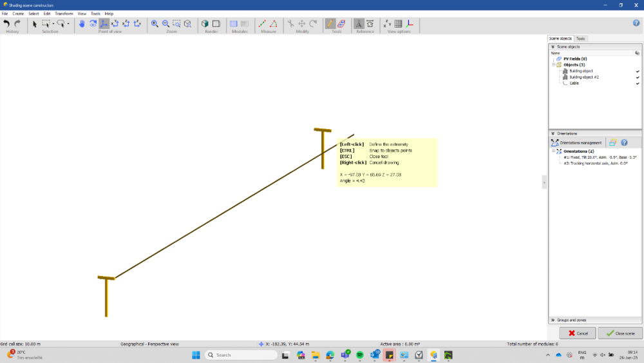Toggle the grid view option icon
Image resolution: width=644 pixels, height=363 pixels.
398,24
